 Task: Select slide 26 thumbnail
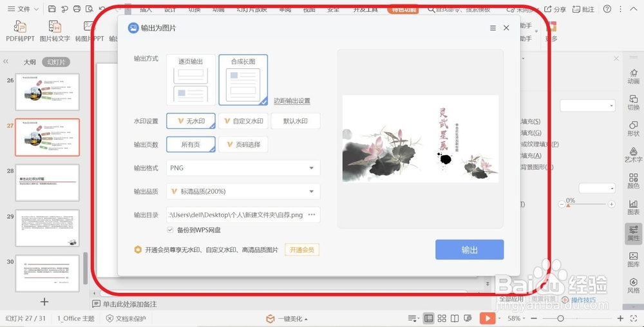[x=47, y=92]
